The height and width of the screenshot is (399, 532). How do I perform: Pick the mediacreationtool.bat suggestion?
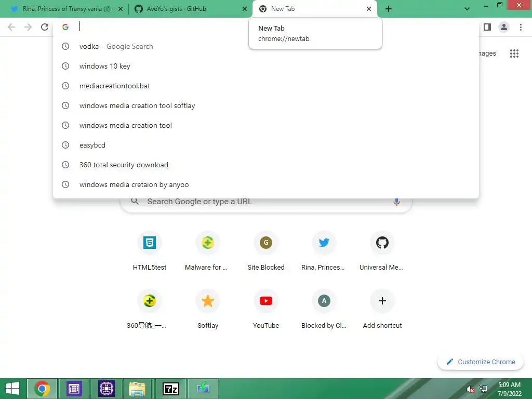coord(266,86)
